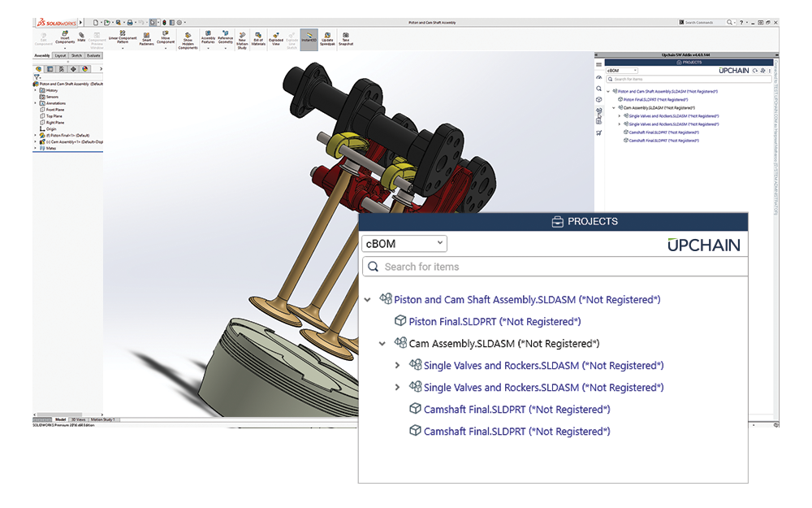This screenshot has width=812, height=508.
Task: Expand the first Single Valves and Rockers row in the enlarged panel
Action: click(x=397, y=366)
